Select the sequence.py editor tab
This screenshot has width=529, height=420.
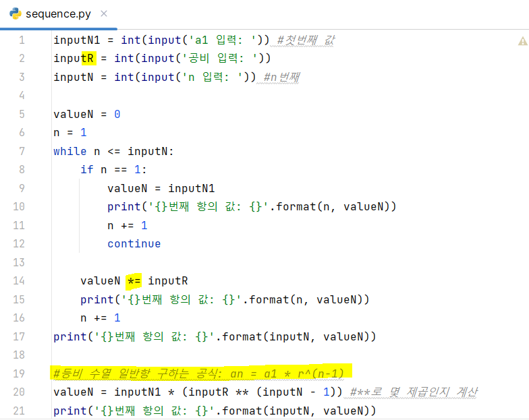(x=58, y=13)
